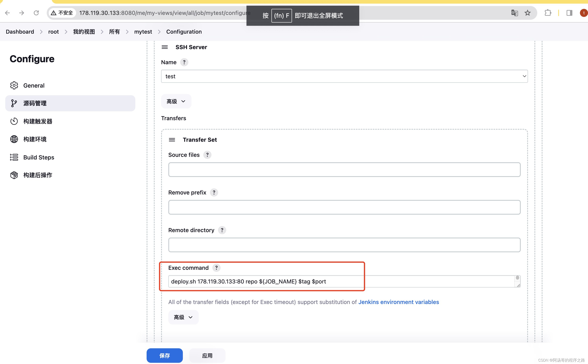Expand breadcrumb chevron after Dashboard

coord(41,32)
